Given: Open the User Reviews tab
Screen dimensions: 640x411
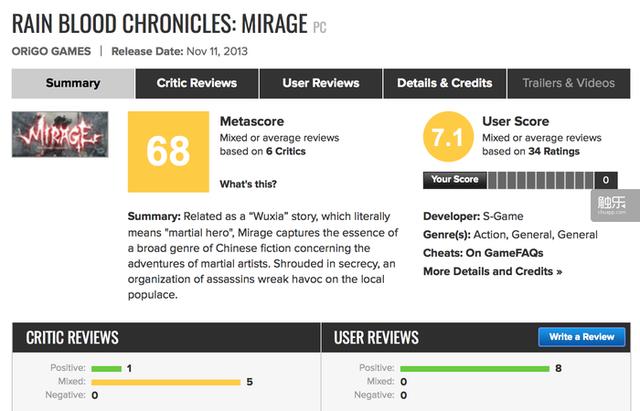Looking at the screenshot, I should point(321,83).
